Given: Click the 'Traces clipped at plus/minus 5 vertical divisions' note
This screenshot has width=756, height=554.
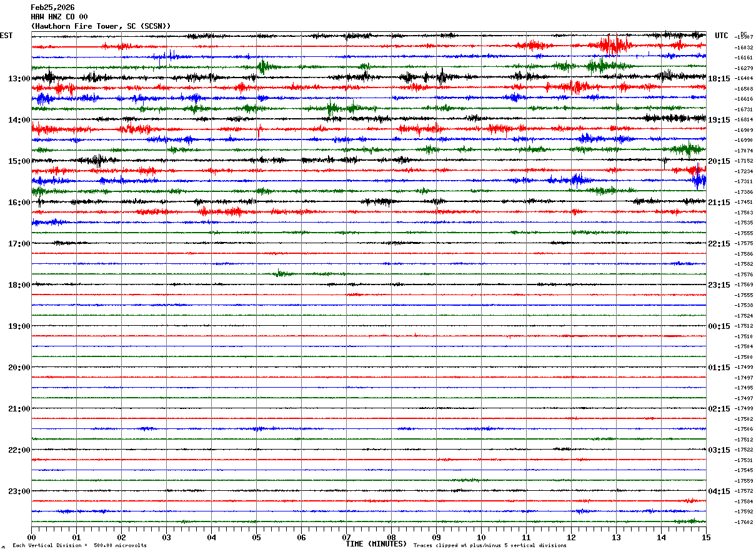Looking at the screenshot, I should (x=490, y=546).
